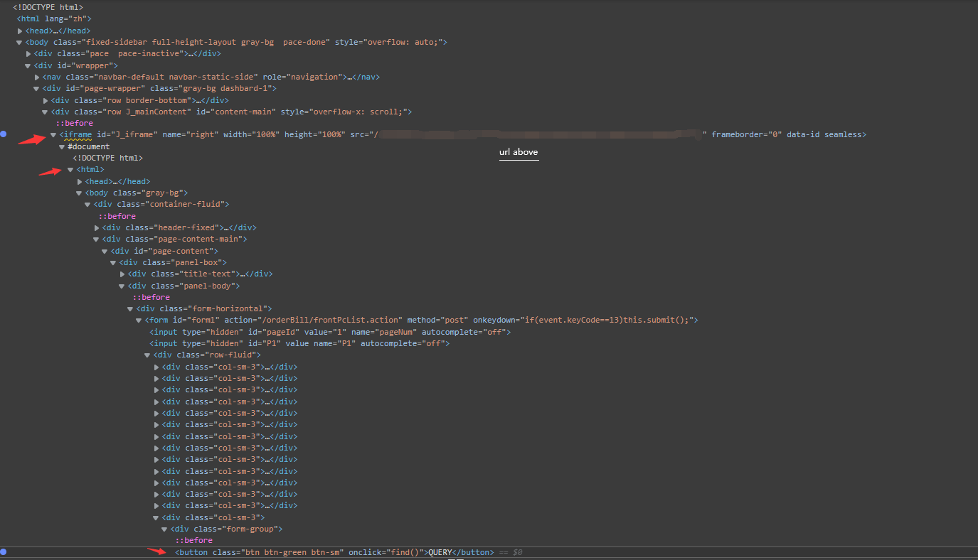The height and width of the screenshot is (560, 978).
Task: Click the frameborder="0" attribute of the iframe
Action: point(747,135)
